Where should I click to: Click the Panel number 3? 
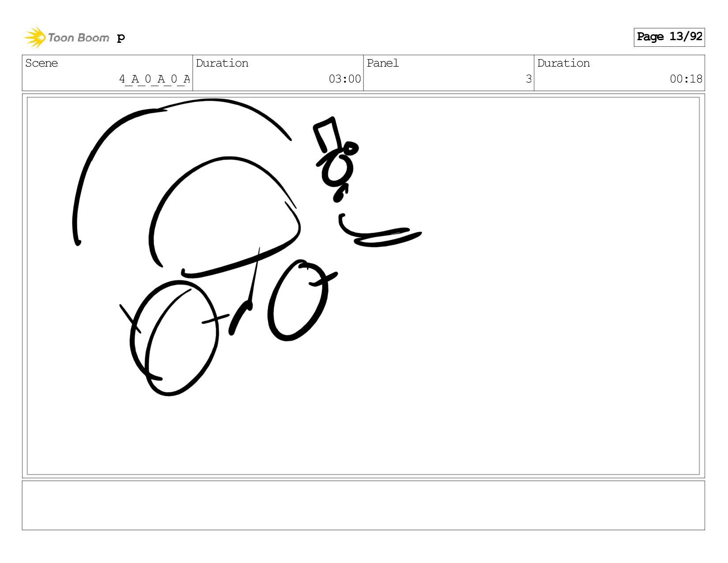tap(529, 79)
